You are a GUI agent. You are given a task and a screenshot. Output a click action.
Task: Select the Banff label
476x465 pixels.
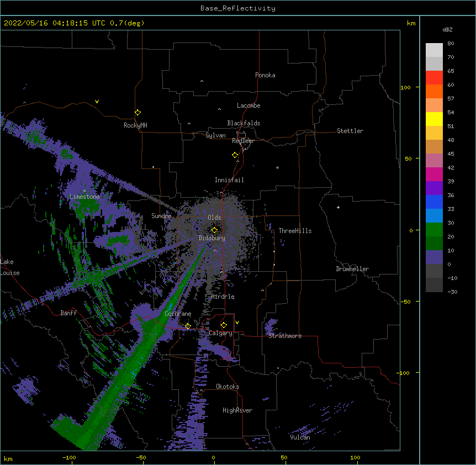(68, 313)
